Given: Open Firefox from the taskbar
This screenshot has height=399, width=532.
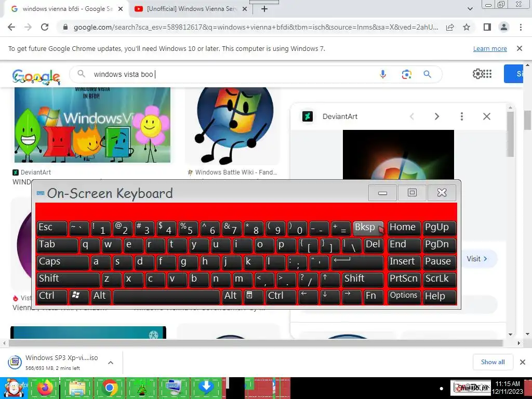Looking at the screenshot, I should point(45,388).
